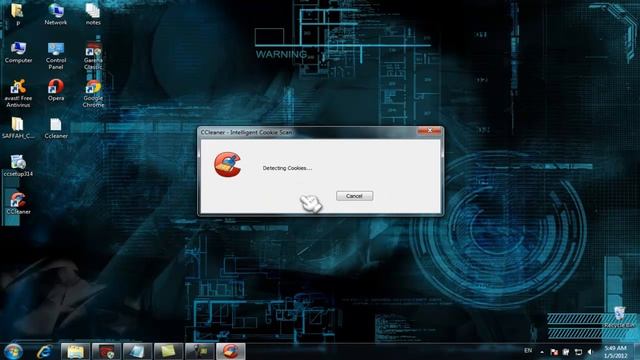Click the CCleaner logo in the dialog
640x360 pixels.
(x=228, y=165)
